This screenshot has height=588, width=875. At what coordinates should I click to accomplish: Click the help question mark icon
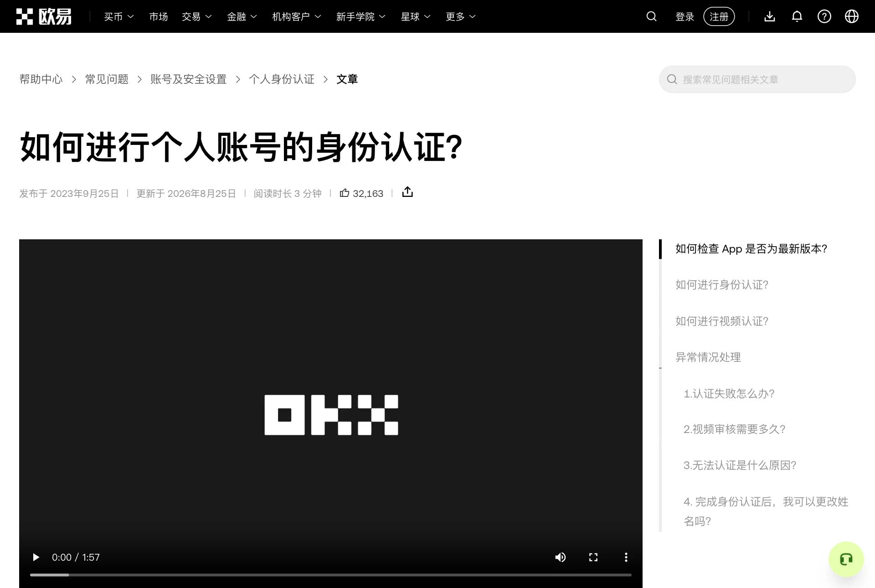(824, 16)
